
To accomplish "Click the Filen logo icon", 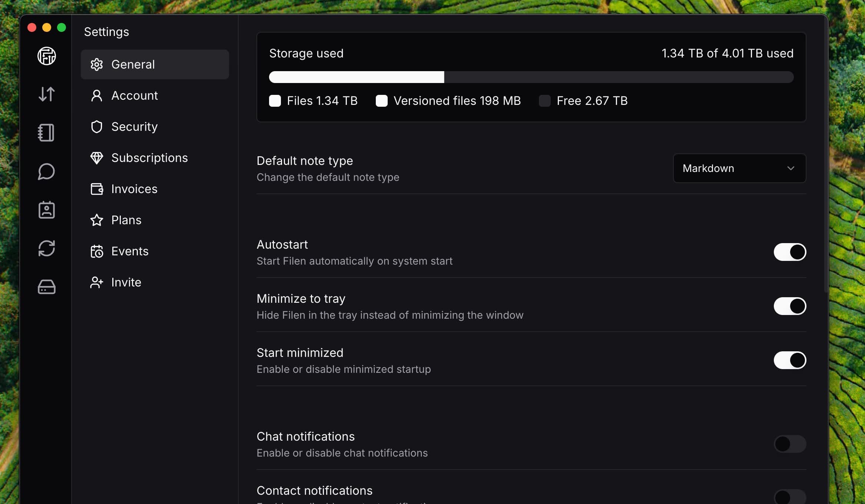I will pyautogui.click(x=47, y=56).
